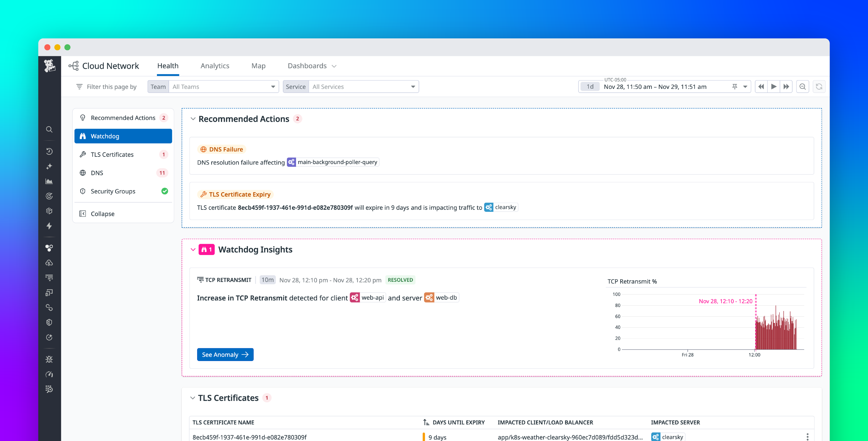Expand the All Services dropdown
Image resolution: width=868 pixels, height=441 pixels.
point(363,86)
